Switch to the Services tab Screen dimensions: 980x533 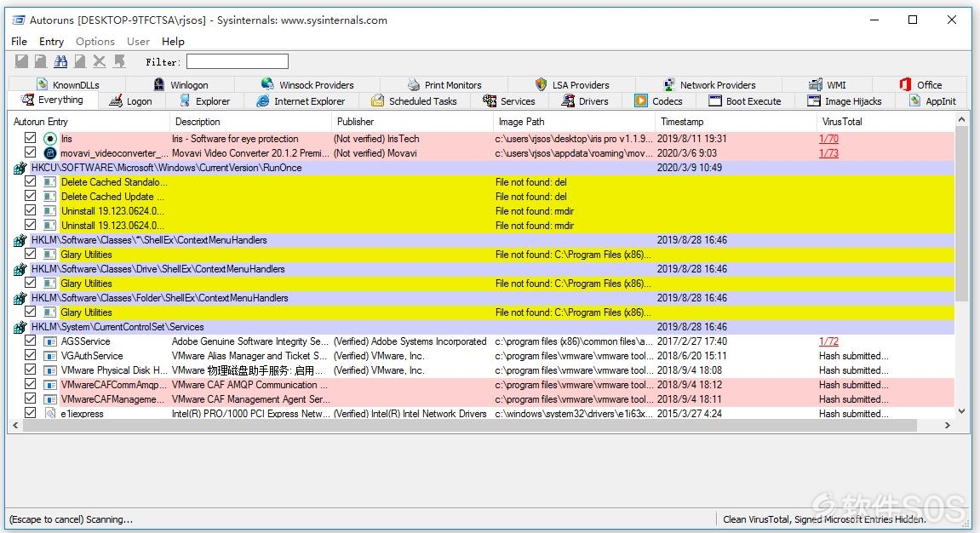pos(509,100)
